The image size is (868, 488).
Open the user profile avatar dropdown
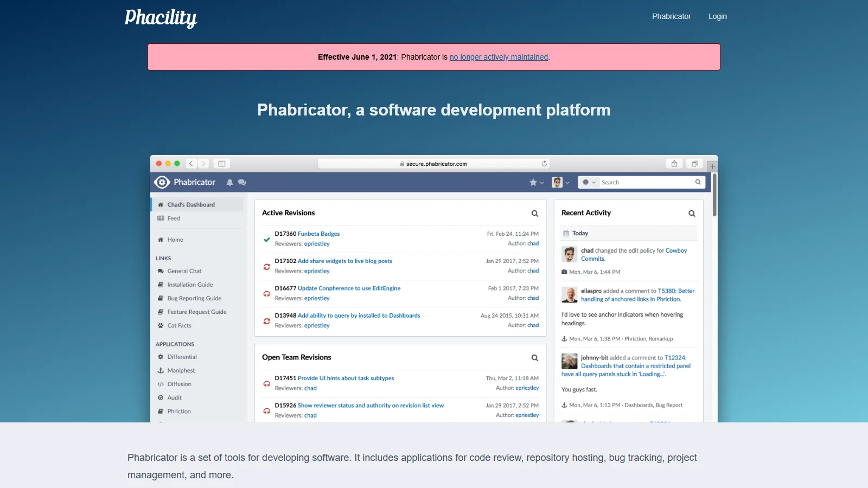click(x=560, y=183)
